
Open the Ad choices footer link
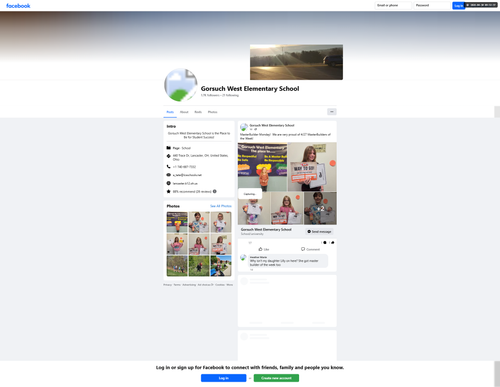[x=205, y=285]
